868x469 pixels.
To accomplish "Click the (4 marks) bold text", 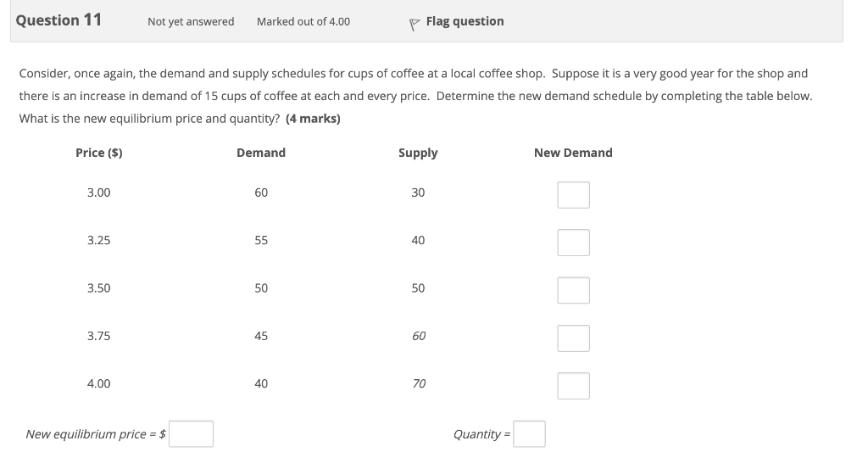I will [x=313, y=119].
